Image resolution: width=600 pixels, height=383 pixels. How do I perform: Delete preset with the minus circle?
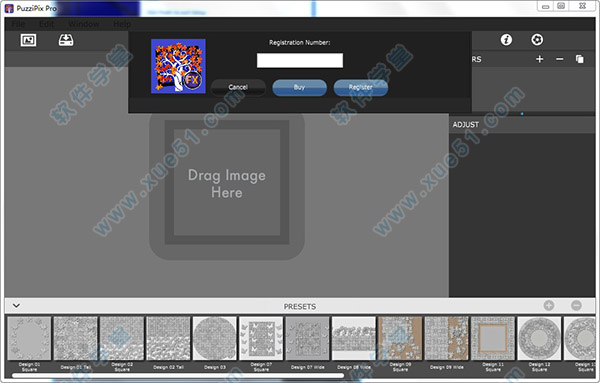tap(576, 305)
